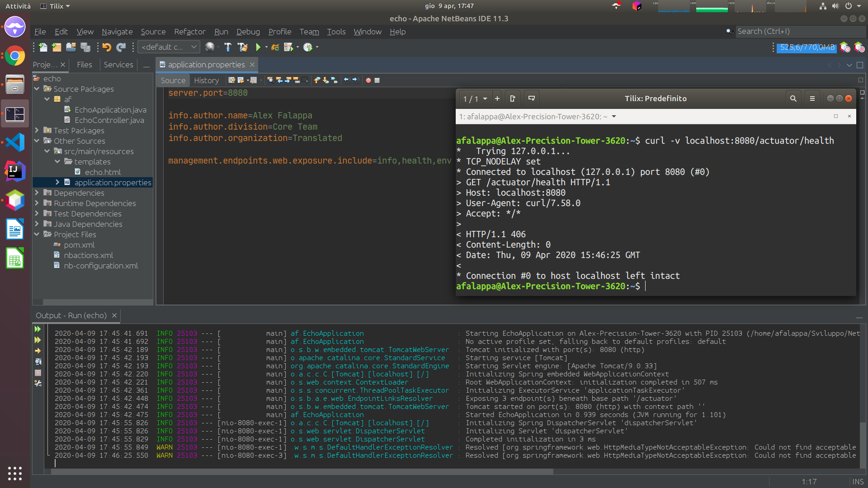Click the Find Selection magnifier icon in editor
Image resolution: width=868 pixels, height=488 pixels.
[x=270, y=80]
